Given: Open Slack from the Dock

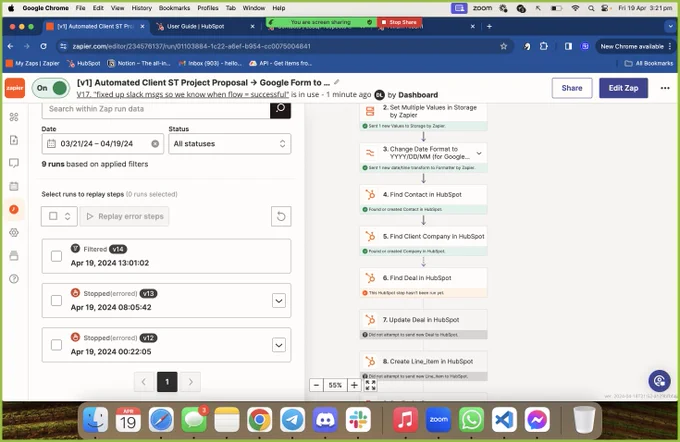Looking at the screenshot, I should coord(358,419).
